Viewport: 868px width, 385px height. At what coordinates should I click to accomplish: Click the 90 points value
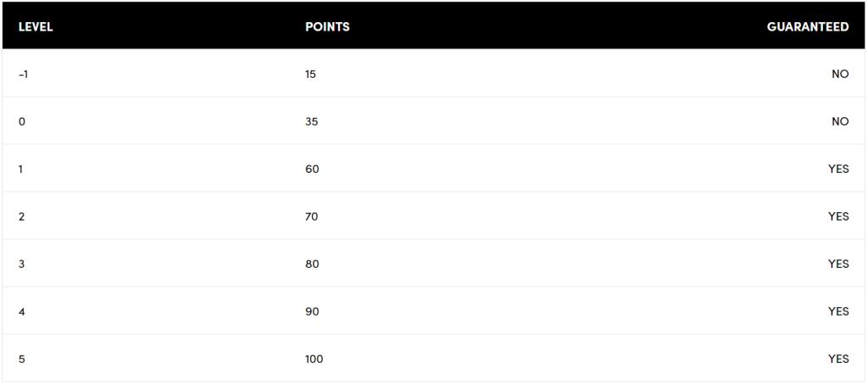click(x=312, y=312)
